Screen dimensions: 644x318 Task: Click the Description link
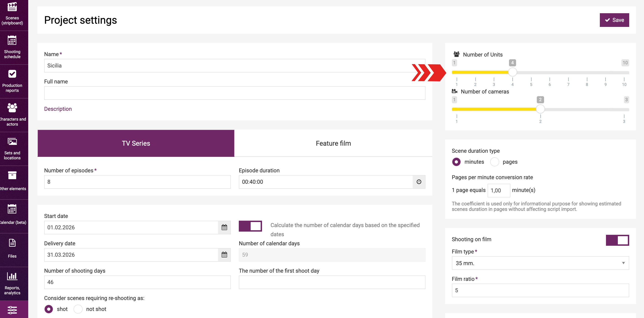(58, 109)
